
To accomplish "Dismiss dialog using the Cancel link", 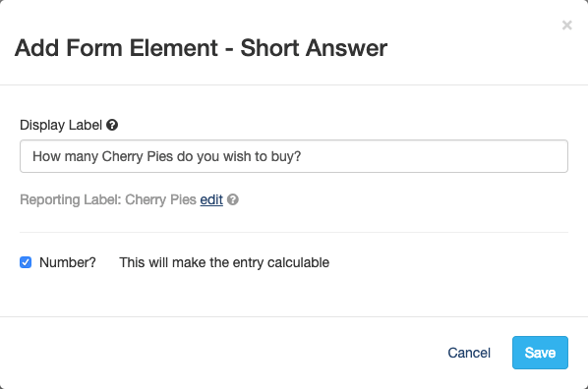I will (x=469, y=353).
